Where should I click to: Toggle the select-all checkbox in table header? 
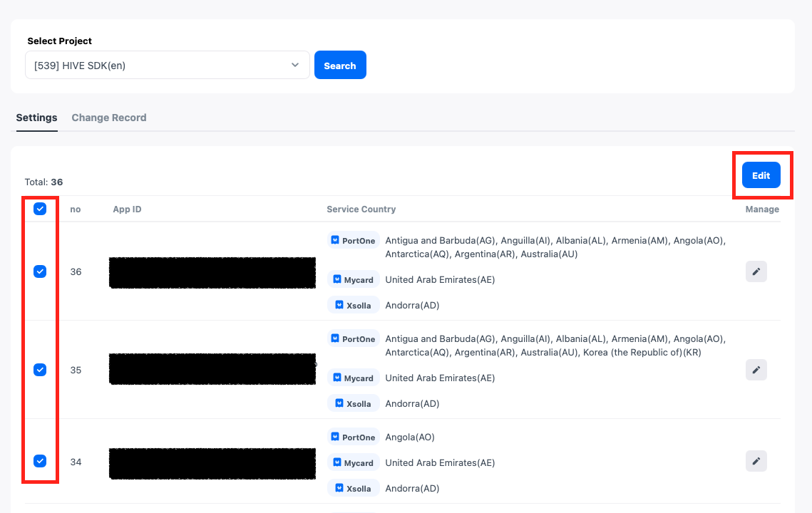40,209
